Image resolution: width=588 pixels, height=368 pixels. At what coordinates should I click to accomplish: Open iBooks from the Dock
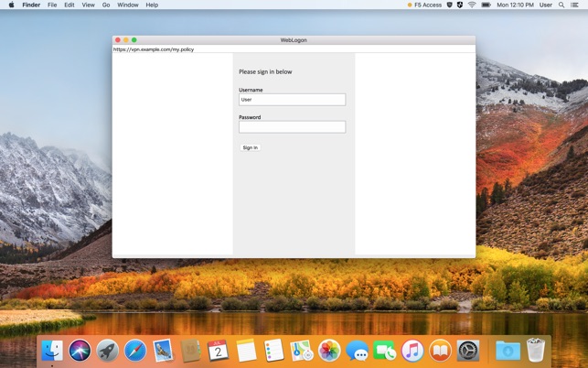pos(440,351)
